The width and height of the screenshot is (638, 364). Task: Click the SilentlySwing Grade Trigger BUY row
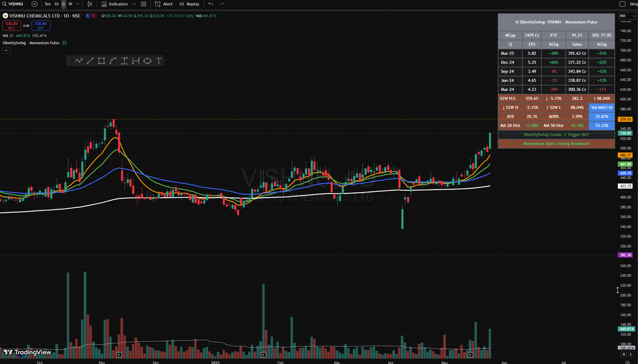tap(556, 135)
